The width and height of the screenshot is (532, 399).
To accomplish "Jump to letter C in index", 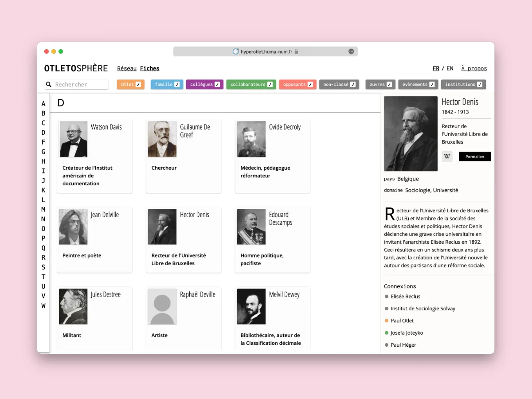I will tap(43, 123).
